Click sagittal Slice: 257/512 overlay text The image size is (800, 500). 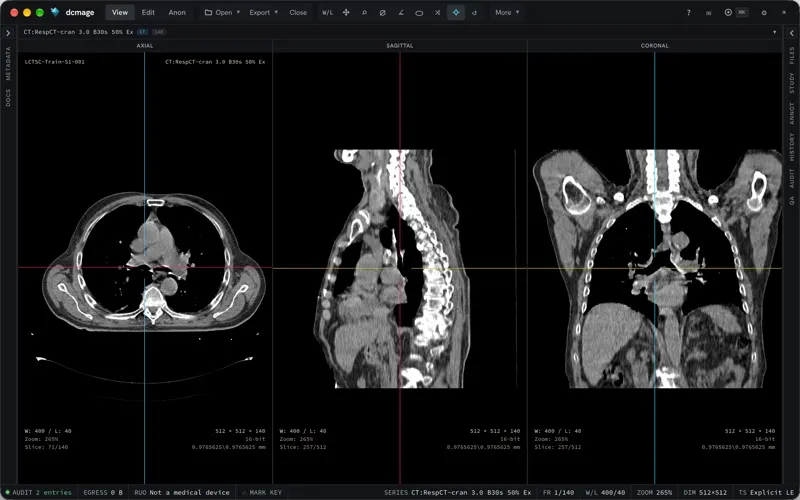click(303, 447)
